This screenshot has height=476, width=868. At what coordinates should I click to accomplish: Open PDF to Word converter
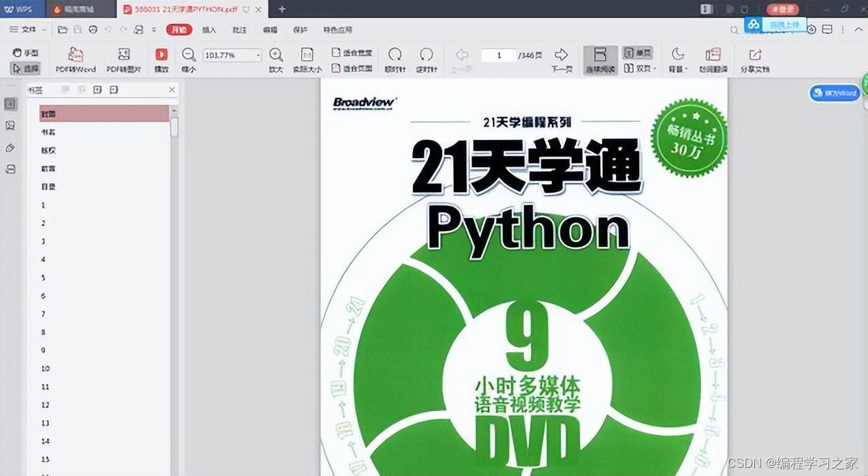[76, 60]
